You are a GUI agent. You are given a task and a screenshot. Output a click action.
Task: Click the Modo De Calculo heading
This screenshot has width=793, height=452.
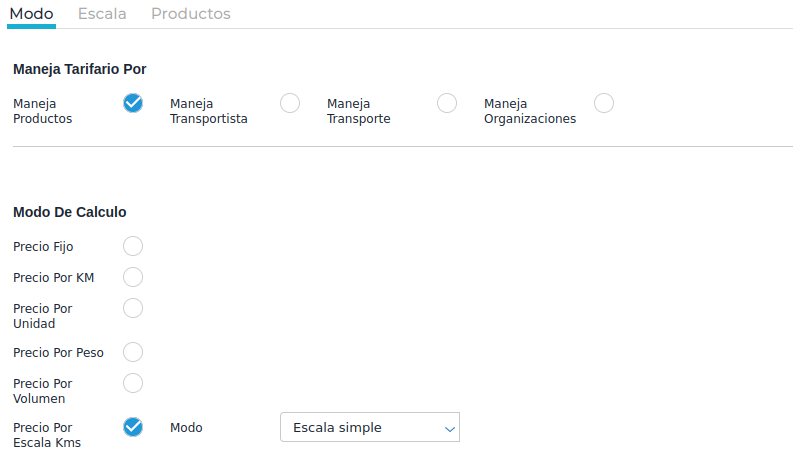69,212
